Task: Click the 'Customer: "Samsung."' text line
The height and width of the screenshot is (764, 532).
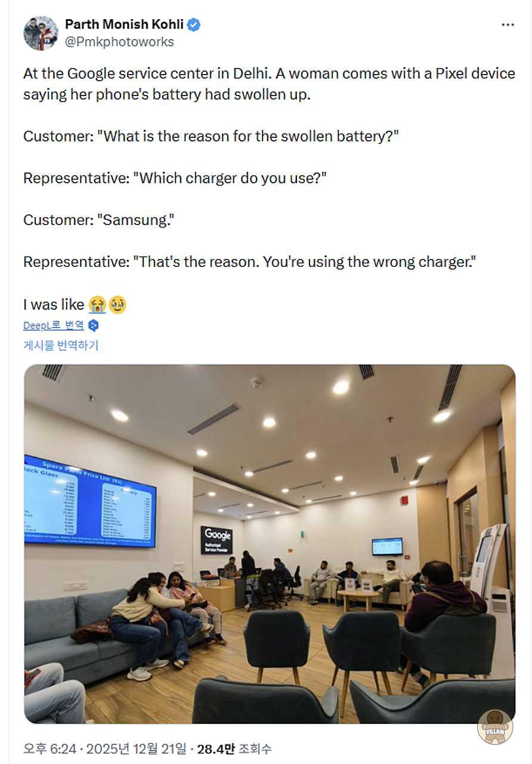Action: point(98,220)
